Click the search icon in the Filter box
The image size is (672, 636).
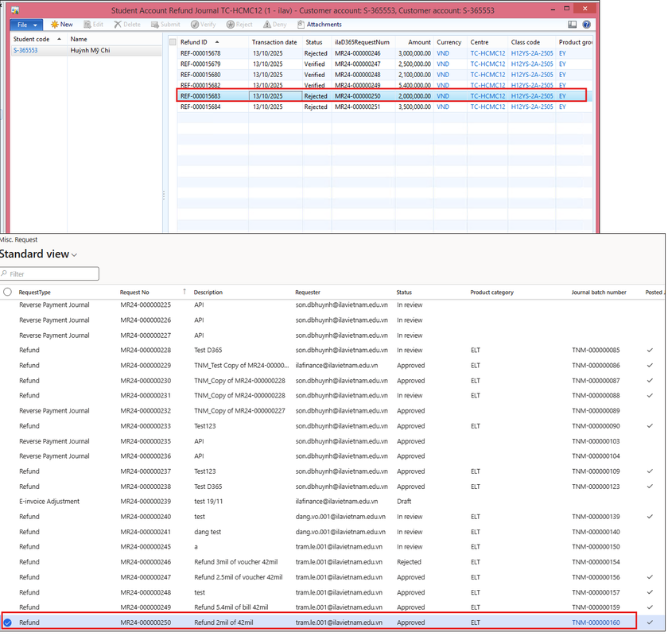[4, 273]
